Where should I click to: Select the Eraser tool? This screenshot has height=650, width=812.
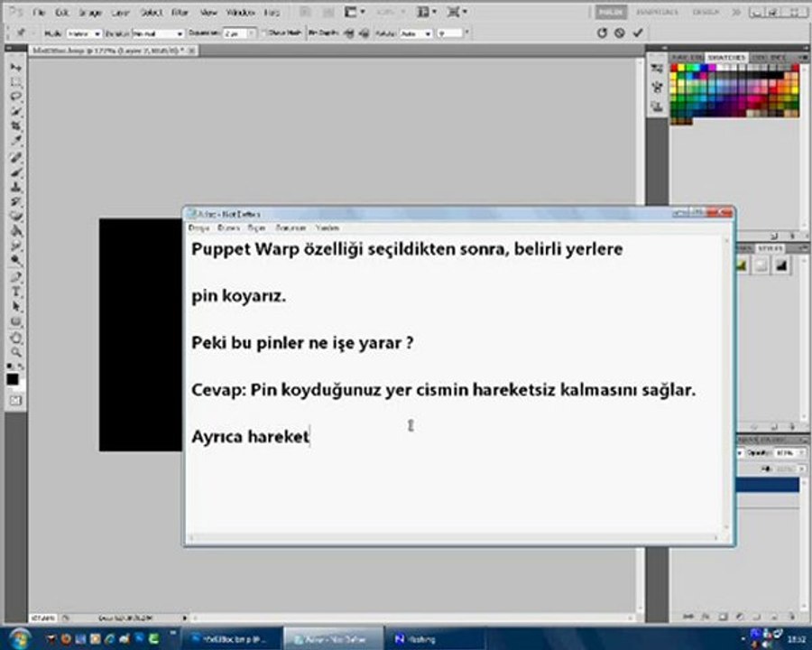pyautogui.click(x=15, y=216)
